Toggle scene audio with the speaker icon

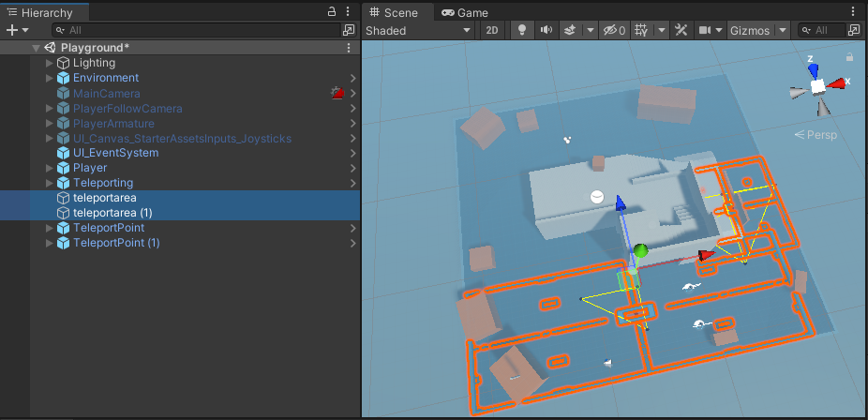(x=546, y=30)
